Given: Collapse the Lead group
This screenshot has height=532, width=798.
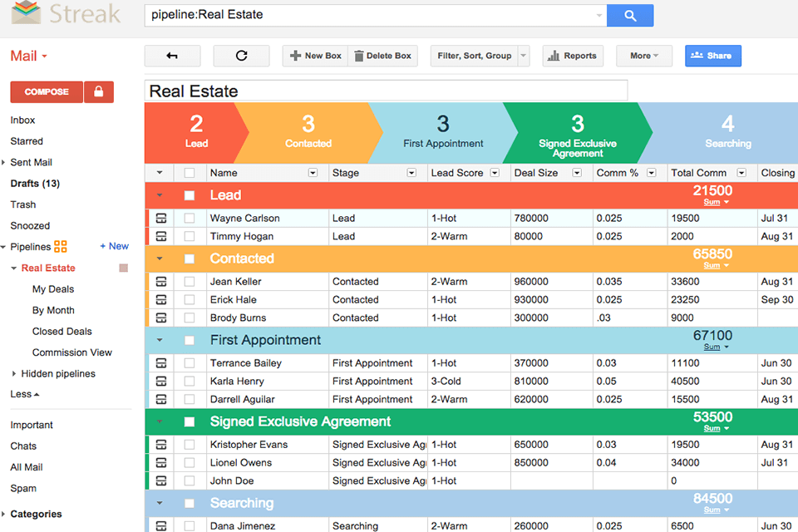Looking at the screenshot, I should point(160,195).
